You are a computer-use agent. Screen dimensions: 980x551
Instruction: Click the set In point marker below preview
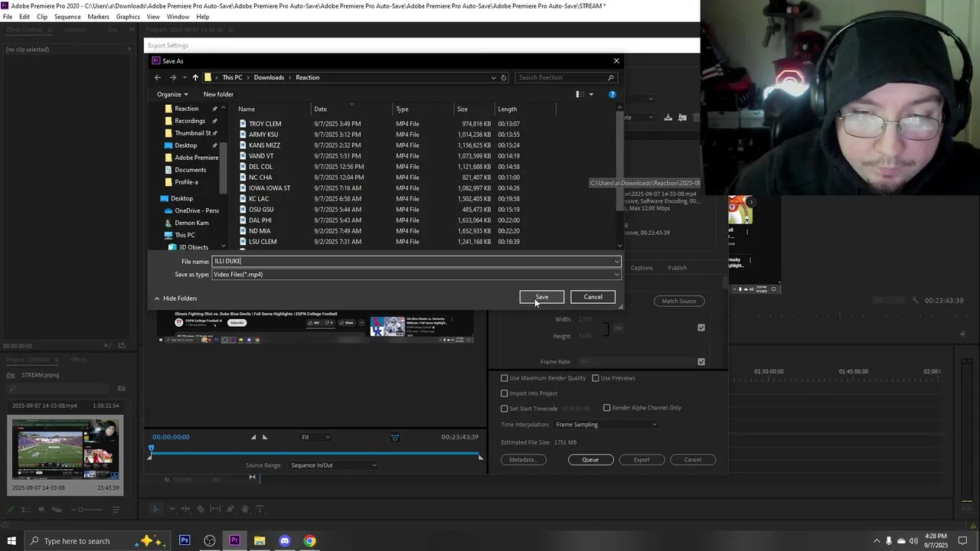coord(253,437)
